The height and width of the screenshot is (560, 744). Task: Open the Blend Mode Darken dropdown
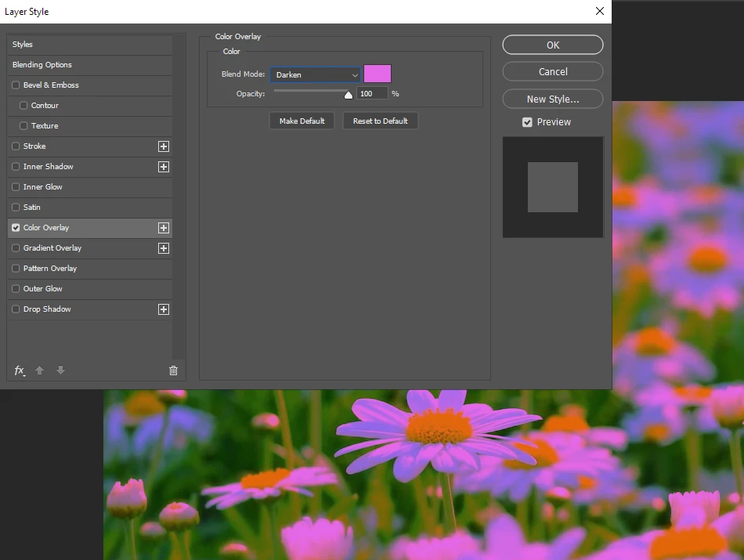(315, 74)
